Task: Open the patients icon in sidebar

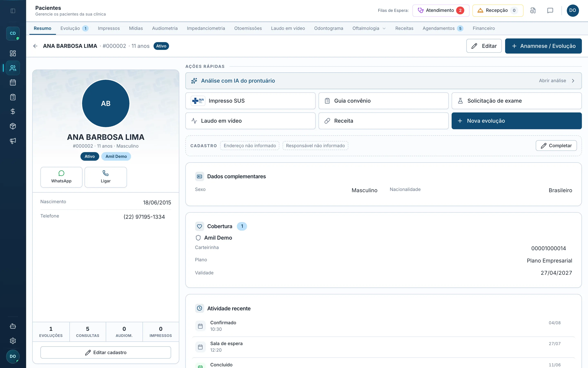Action: (13, 68)
